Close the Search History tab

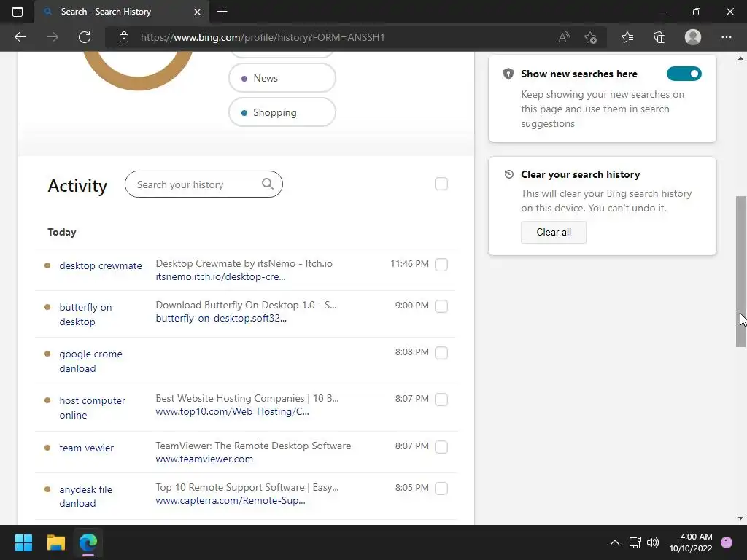[x=197, y=12]
